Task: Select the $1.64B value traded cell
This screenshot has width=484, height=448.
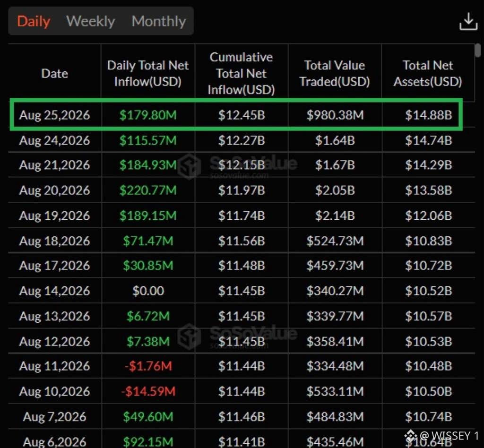Action: coord(335,141)
